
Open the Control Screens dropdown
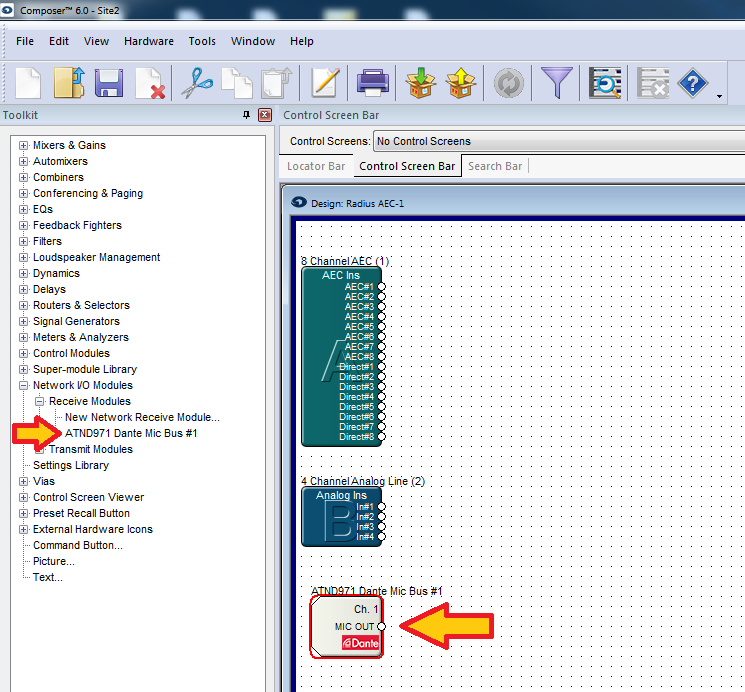coord(559,141)
